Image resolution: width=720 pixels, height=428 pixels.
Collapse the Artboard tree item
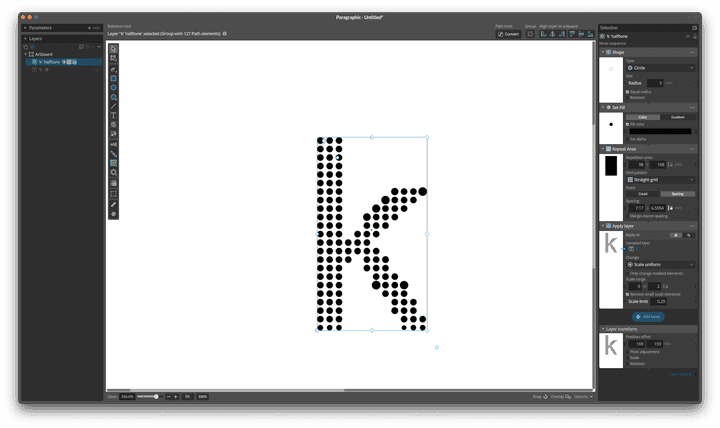[26, 54]
